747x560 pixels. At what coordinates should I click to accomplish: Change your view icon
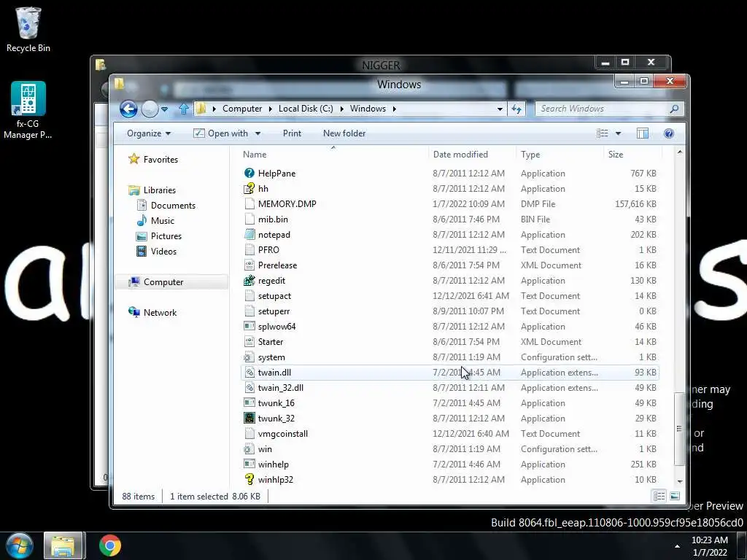click(603, 133)
